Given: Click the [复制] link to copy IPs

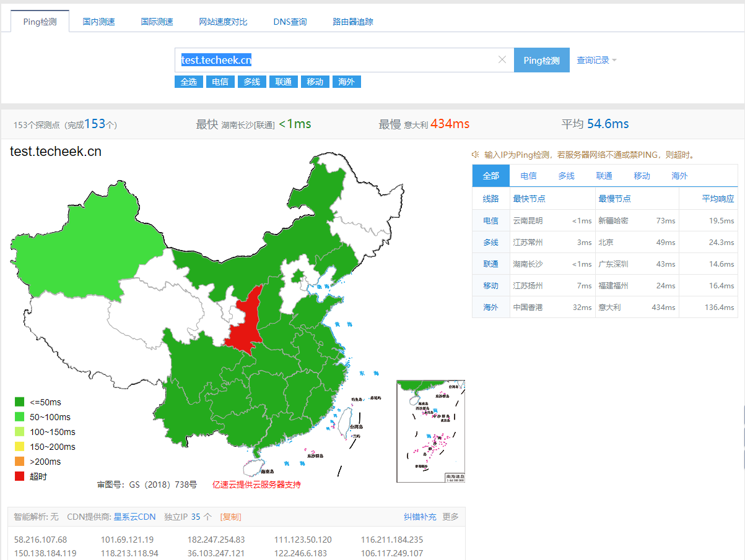Looking at the screenshot, I should [x=230, y=517].
